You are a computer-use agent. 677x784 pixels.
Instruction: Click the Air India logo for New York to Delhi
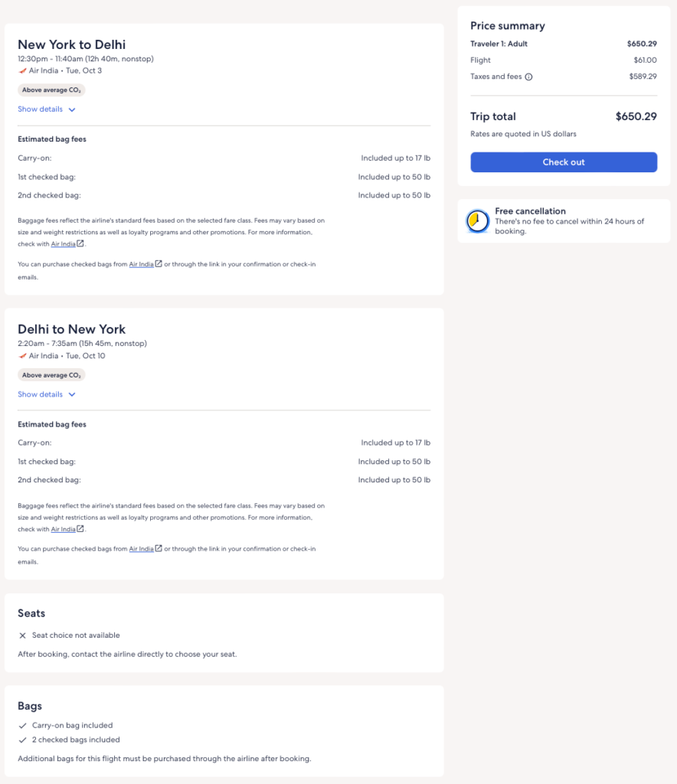(22, 70)
